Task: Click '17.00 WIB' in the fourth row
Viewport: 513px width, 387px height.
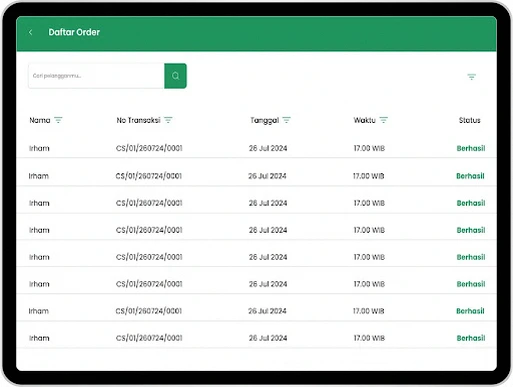Action: 369,230
